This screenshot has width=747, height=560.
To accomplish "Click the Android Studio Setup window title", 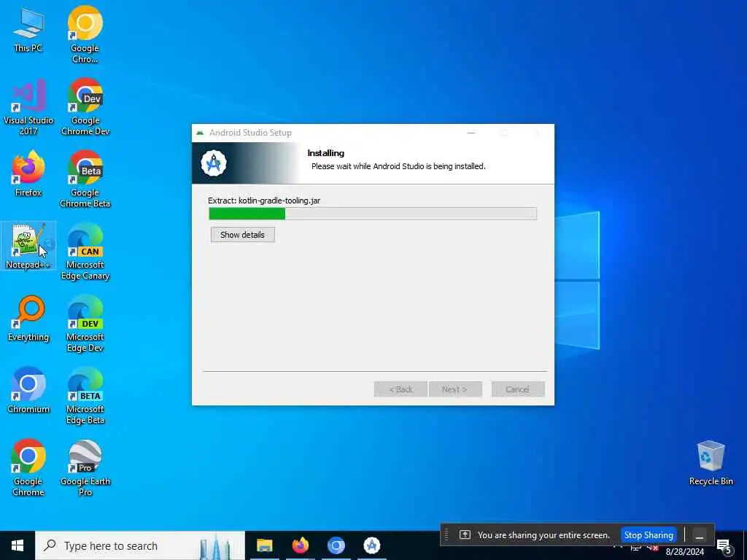I will click(x=251, y=133).
